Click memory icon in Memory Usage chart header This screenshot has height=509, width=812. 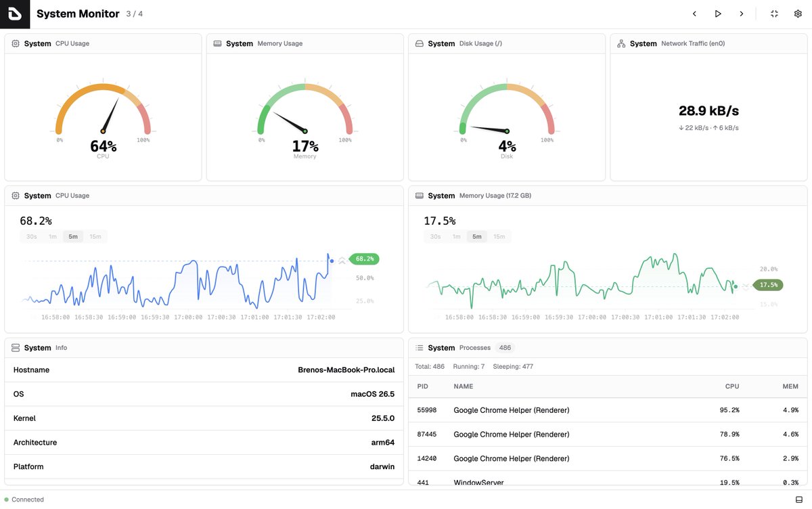pos(420,196)
